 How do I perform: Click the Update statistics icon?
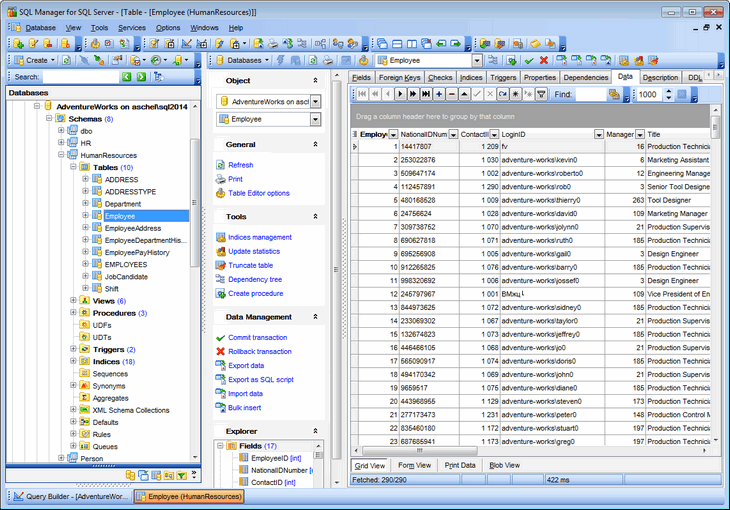[x=221, y=251]
